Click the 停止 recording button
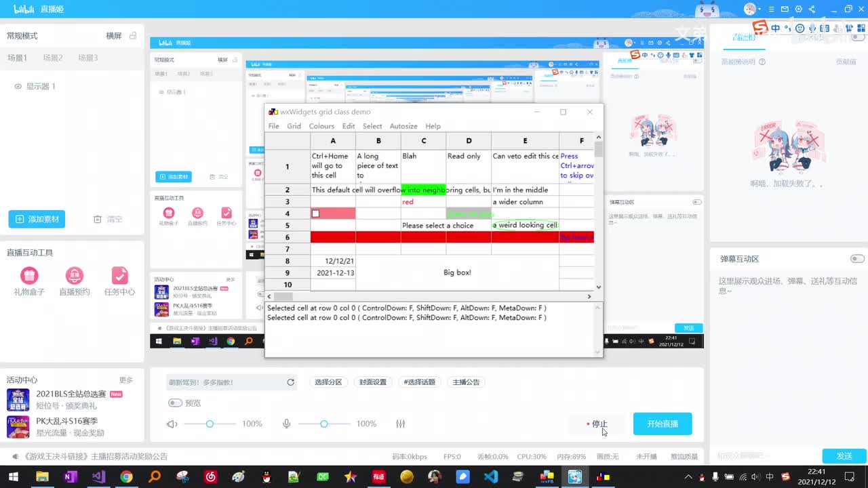868x488 pixels. tap(597, 424)
